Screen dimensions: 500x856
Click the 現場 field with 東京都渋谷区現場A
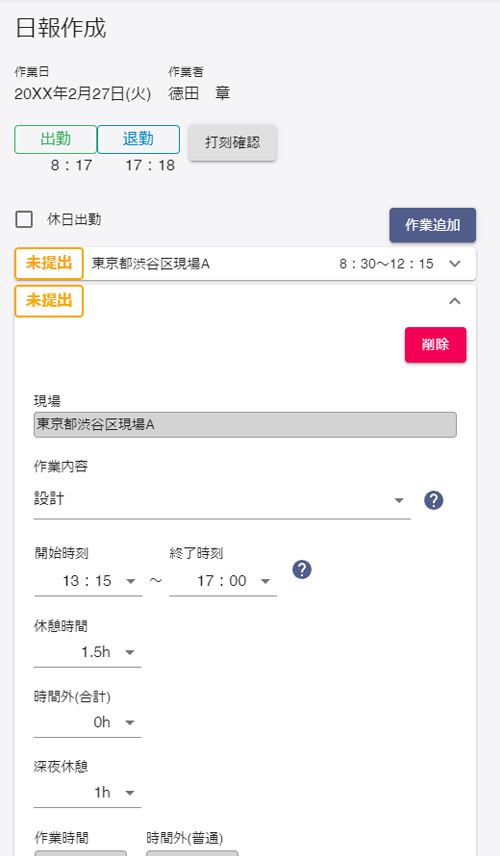point(245,425)
